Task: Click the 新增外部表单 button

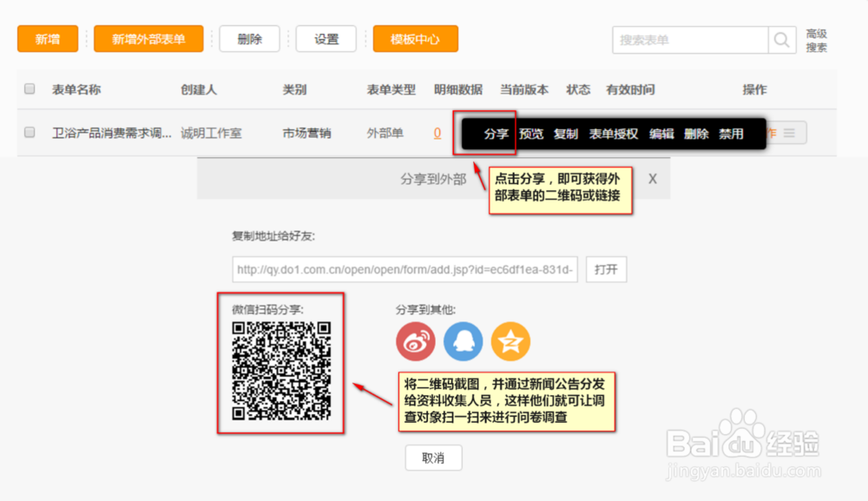Action: pos(148,39)
